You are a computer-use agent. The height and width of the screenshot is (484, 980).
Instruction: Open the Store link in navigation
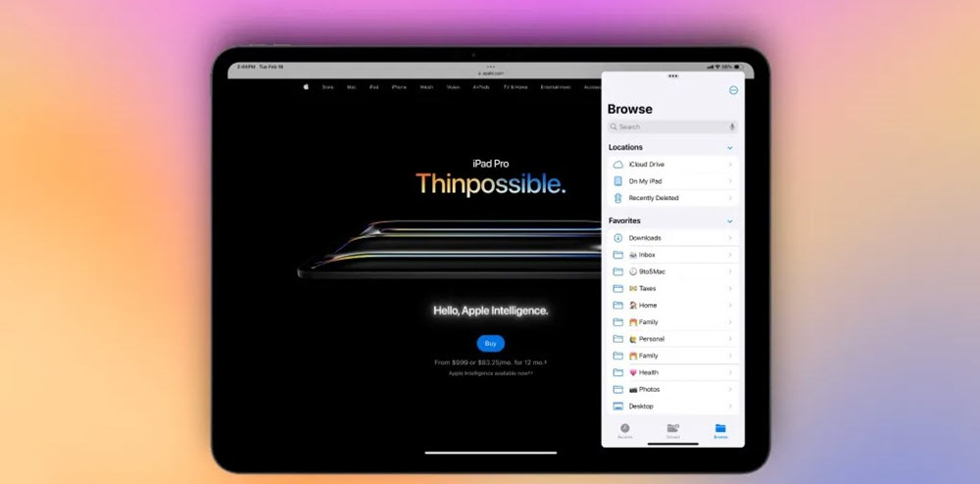click(327, 87)
